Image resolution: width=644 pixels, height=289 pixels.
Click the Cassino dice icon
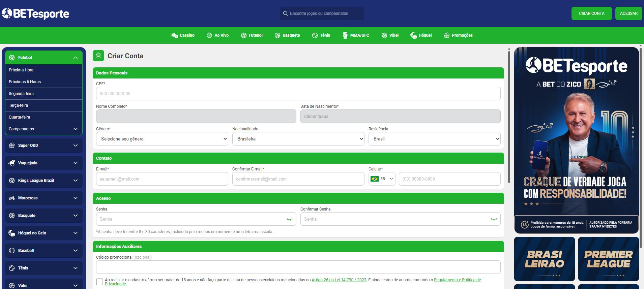tap(174, 35)
